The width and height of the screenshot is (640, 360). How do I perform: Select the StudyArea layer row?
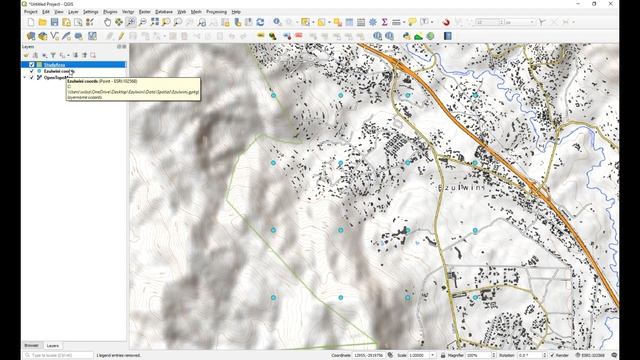coord(73,64)
